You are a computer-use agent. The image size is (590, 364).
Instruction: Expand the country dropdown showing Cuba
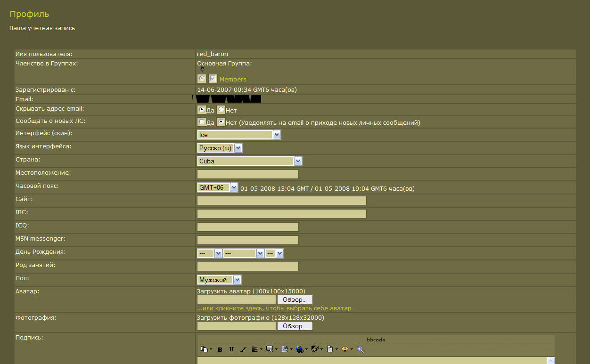tap(298, 161)
